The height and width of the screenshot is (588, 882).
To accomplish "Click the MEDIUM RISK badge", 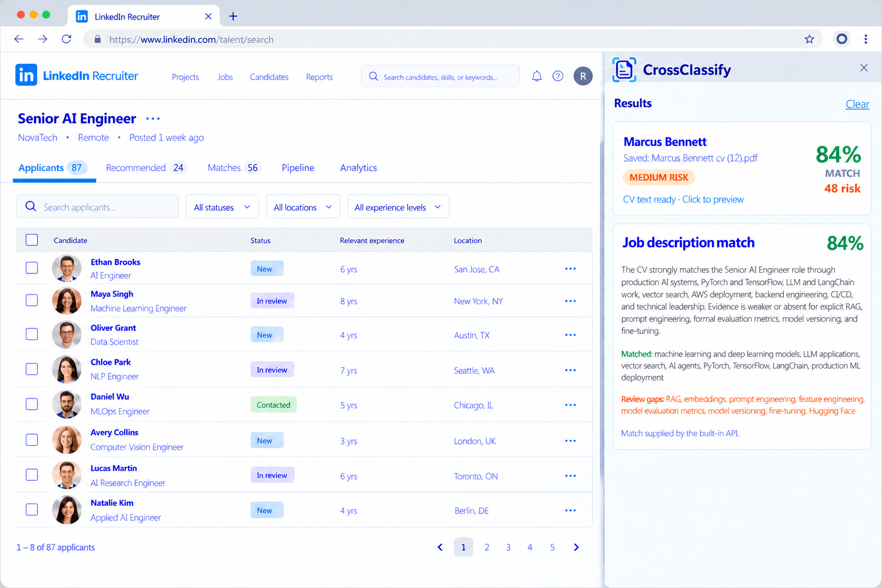I will point(659,177).
